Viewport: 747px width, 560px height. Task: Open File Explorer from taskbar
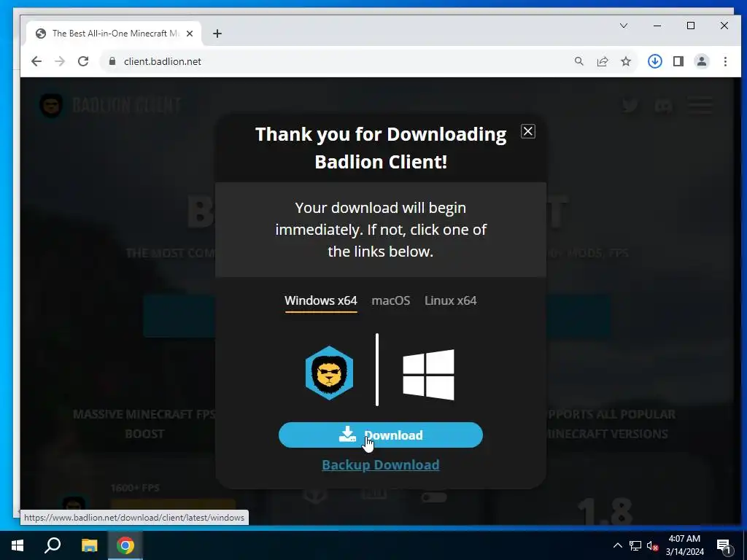(89, 545)
